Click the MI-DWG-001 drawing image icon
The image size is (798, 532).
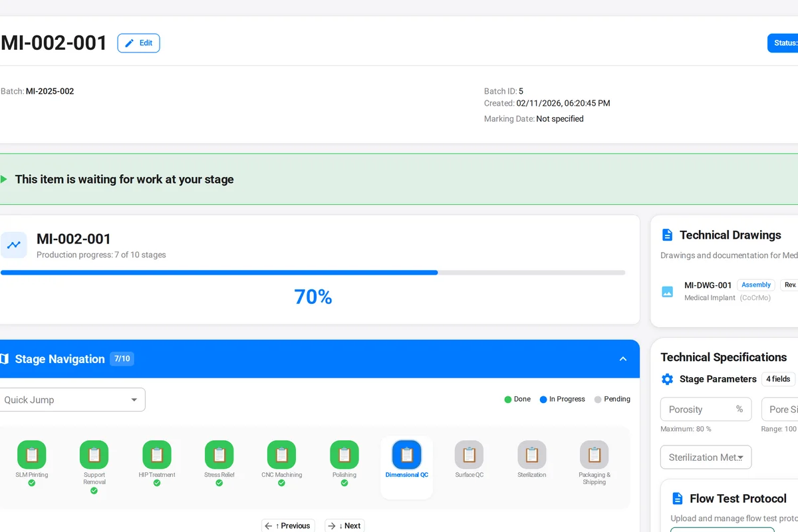coord(667,291)
